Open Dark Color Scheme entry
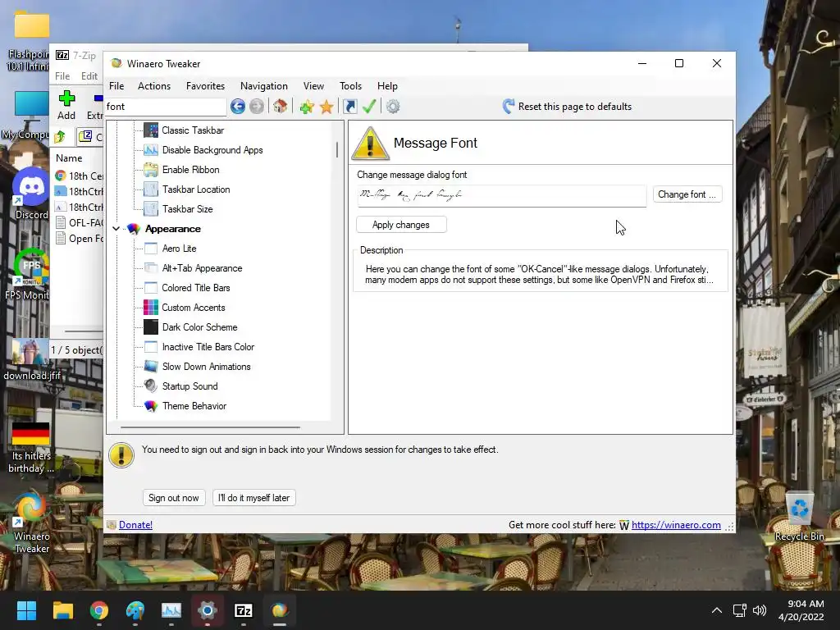Viewport: 840px width, 630px height. (x=199, y=327)
